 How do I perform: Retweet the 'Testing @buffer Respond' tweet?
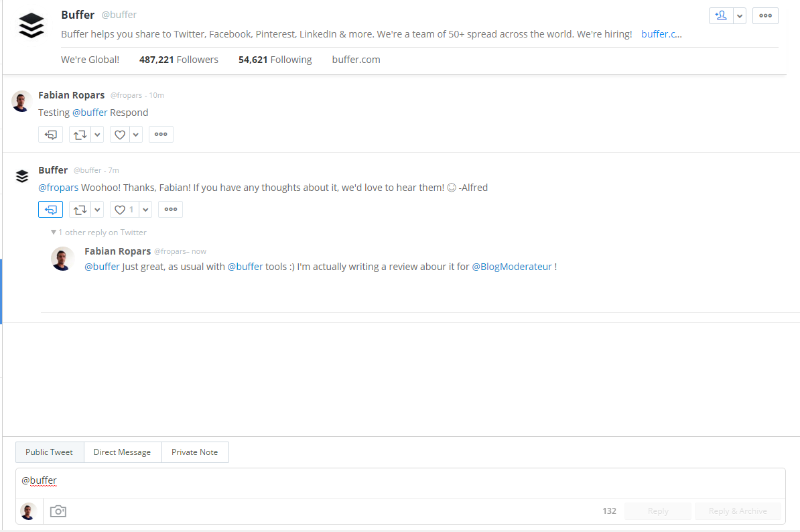pyautogui.click(x=80, y=135)
